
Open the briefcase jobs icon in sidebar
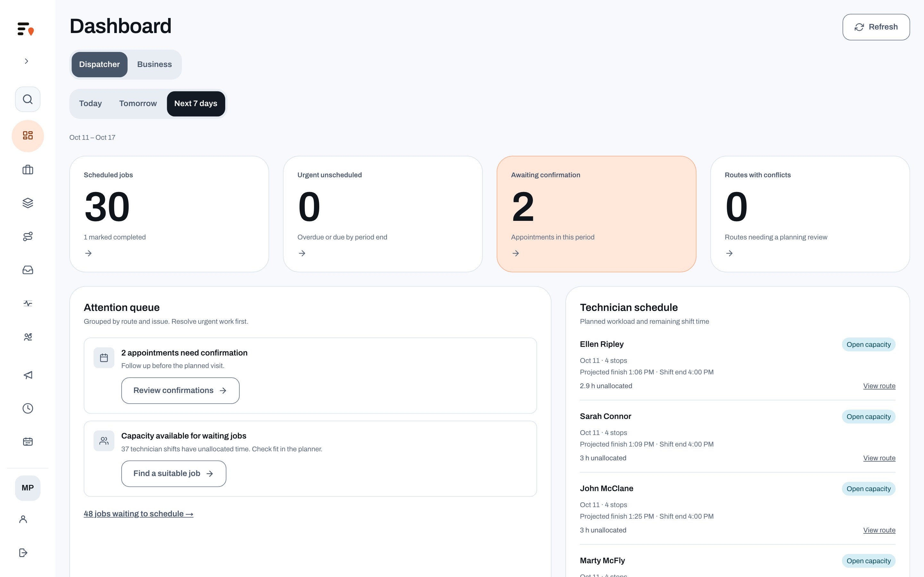point(28,170)
